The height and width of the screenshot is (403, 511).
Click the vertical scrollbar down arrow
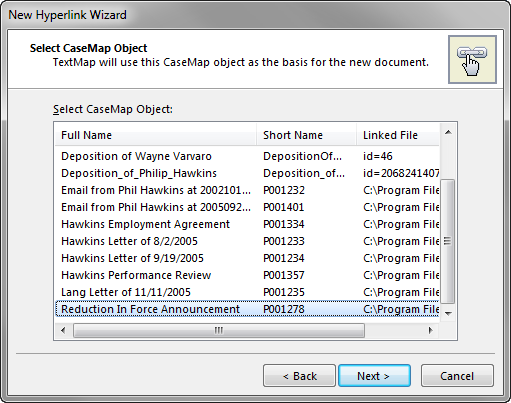pos(448,313)
